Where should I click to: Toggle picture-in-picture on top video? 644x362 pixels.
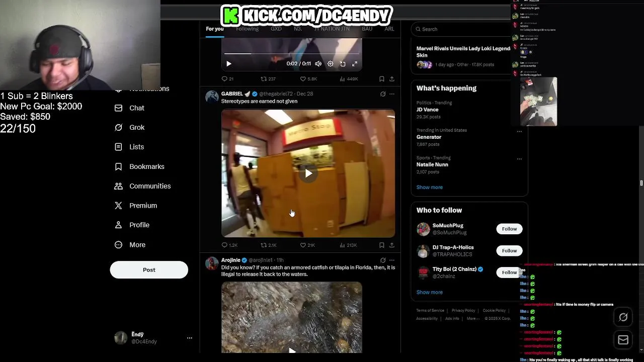[x=343, y=64]
